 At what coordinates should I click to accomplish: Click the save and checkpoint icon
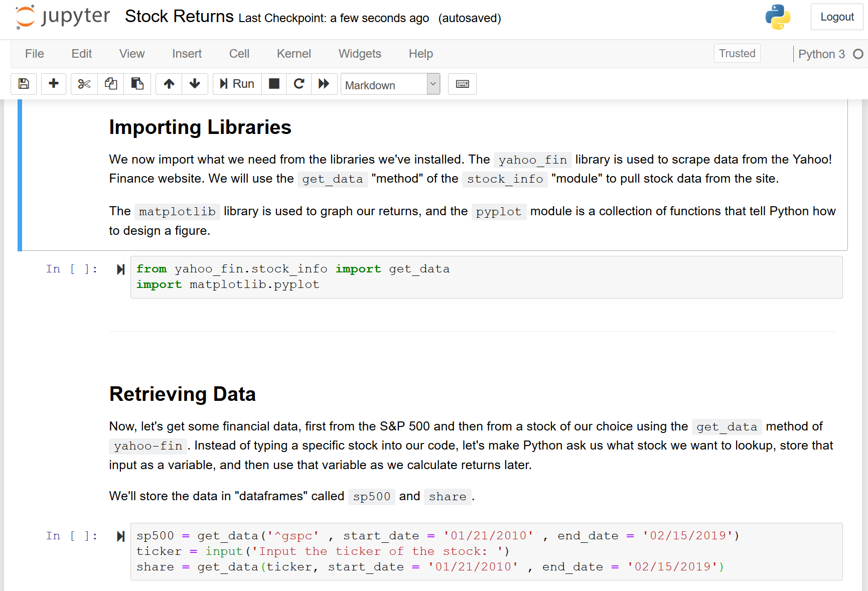(x=24, y=84)
